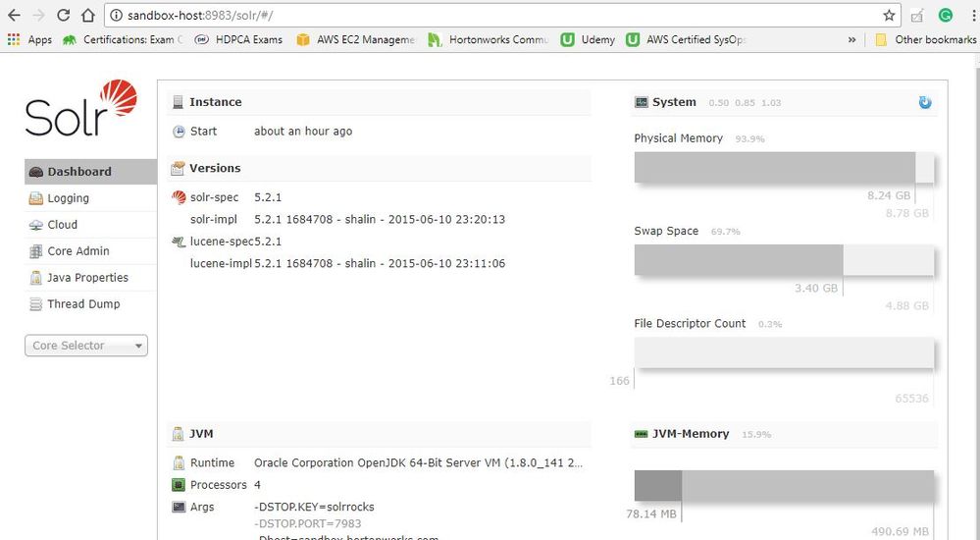Click the 8.24 GB memory value
980x540 pixels.
coord(889,195)
